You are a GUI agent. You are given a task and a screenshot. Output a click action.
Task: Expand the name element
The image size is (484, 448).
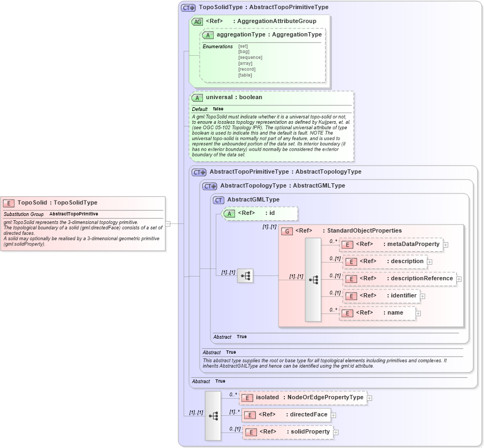[418, 313]
